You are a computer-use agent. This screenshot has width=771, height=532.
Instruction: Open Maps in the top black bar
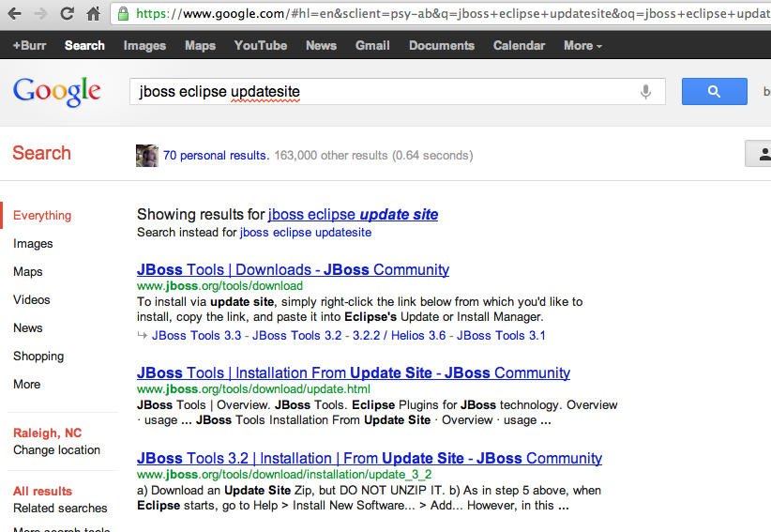(200, 45)
